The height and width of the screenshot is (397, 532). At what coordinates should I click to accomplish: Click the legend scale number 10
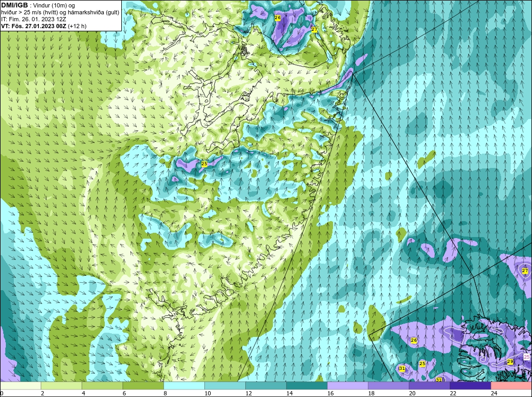click(207, 393)
